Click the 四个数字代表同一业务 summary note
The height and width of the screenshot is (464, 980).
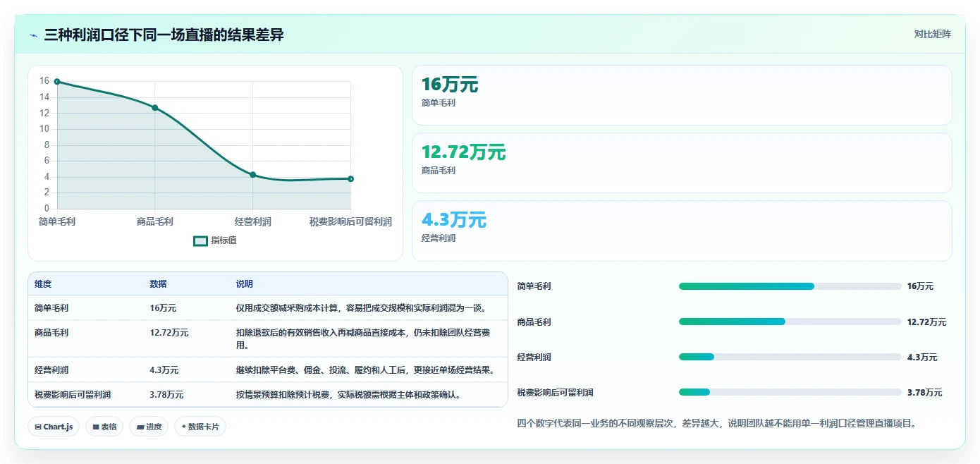pos(716,424)
